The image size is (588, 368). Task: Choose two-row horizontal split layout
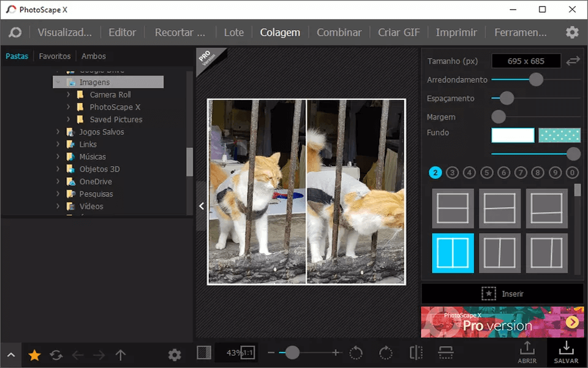(453, 209)
